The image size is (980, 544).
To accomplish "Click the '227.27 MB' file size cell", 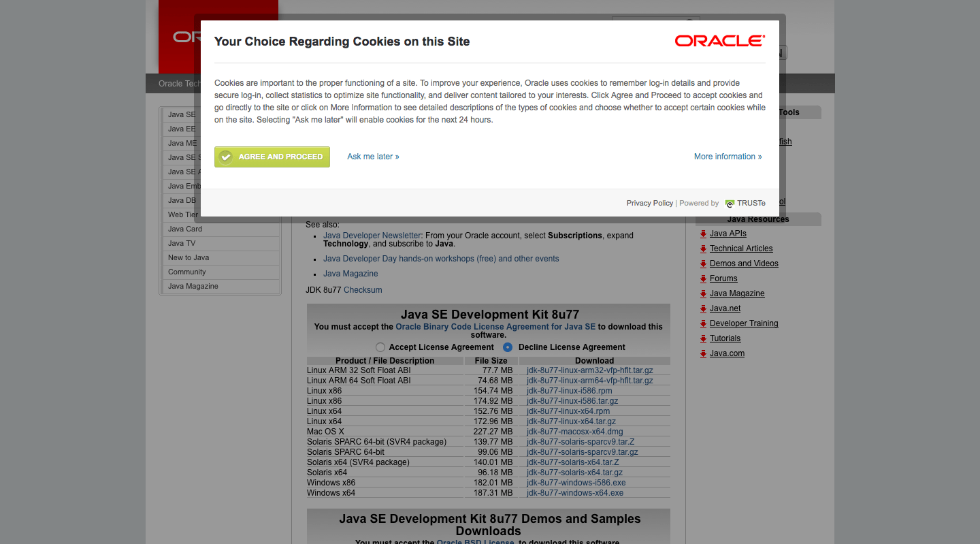I will 491,432.
